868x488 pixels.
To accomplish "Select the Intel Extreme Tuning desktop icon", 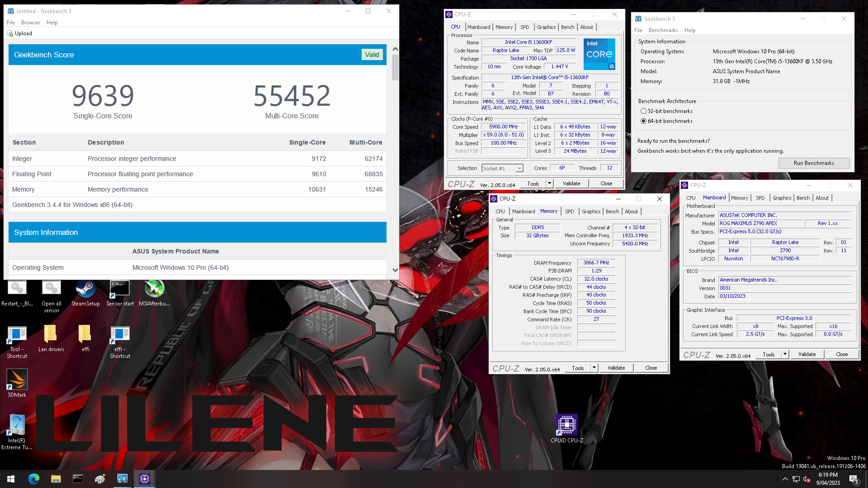I will click(x=17, y=432).
